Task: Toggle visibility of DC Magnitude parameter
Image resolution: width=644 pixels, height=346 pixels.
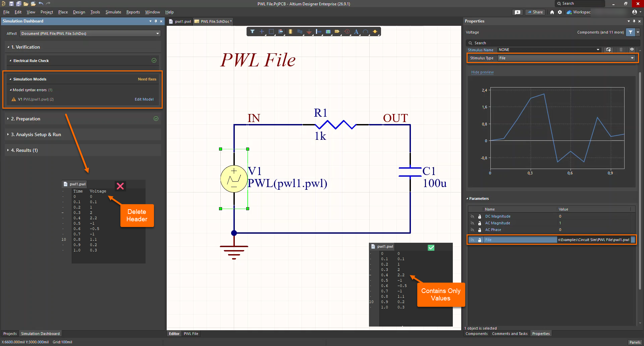Action: pos(472,216)
